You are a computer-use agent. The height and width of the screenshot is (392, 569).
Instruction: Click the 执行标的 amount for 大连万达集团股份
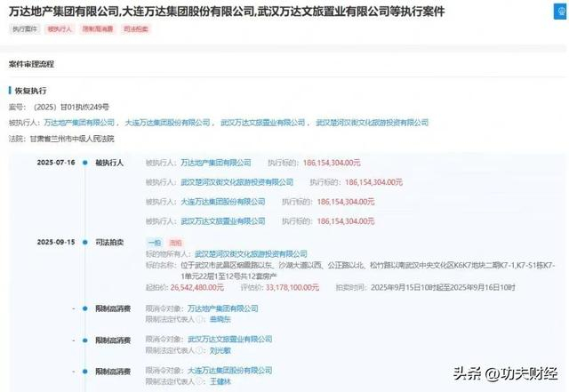tap(346, 202)
